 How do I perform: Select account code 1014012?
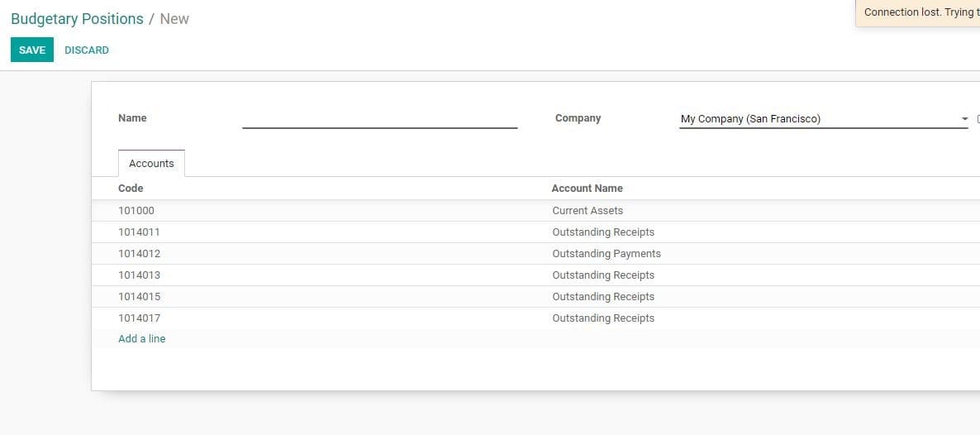click(x=139, y=254)
